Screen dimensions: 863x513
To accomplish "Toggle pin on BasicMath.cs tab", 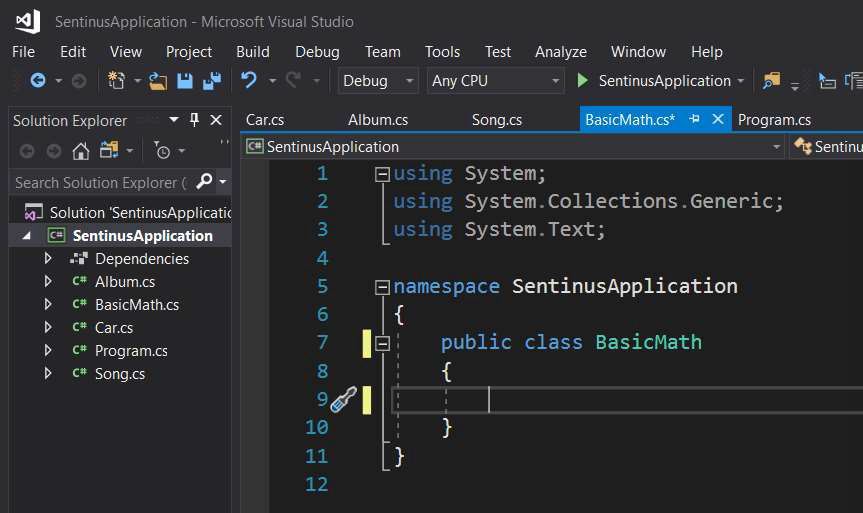I will coord(695,119).
